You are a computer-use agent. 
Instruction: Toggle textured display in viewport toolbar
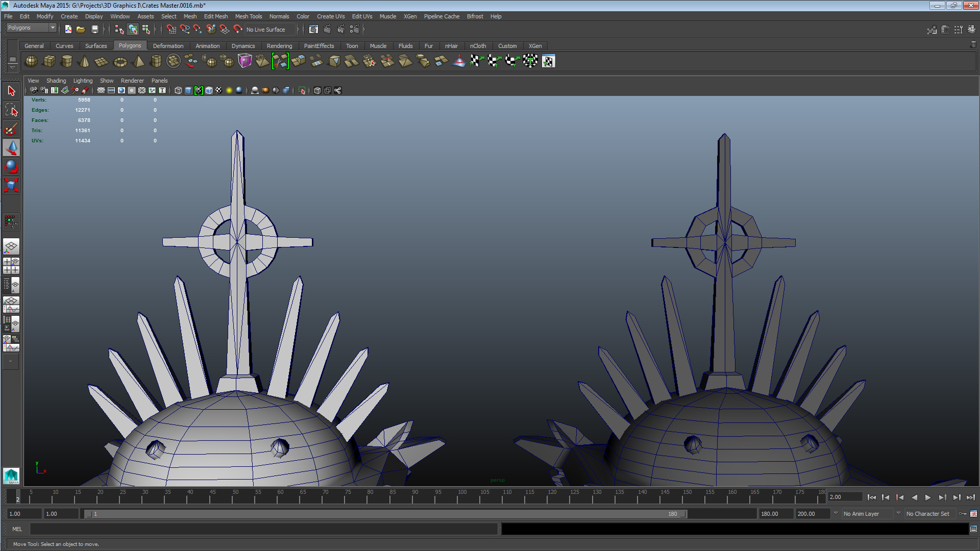219,90
